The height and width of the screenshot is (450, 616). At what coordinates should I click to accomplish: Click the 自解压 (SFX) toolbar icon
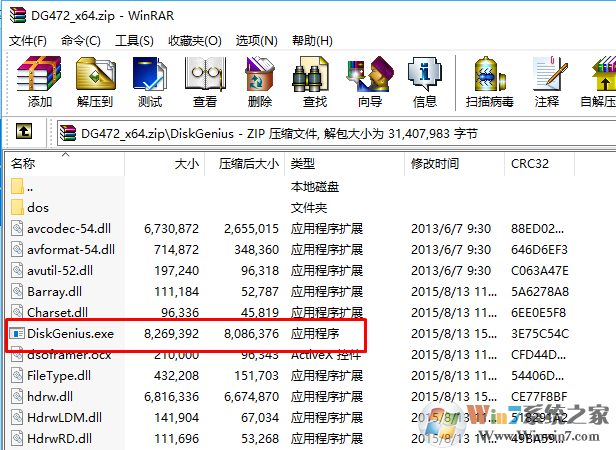click(x=604, y=73)
